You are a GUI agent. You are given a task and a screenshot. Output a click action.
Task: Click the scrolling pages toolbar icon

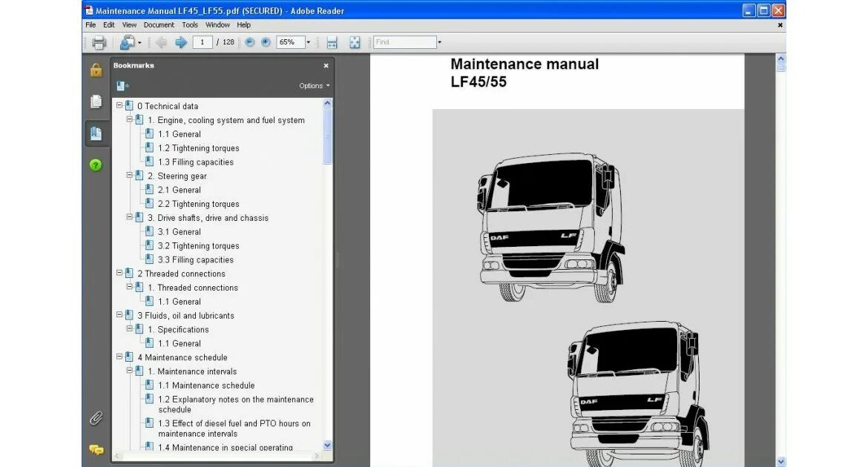click(332, 42)
